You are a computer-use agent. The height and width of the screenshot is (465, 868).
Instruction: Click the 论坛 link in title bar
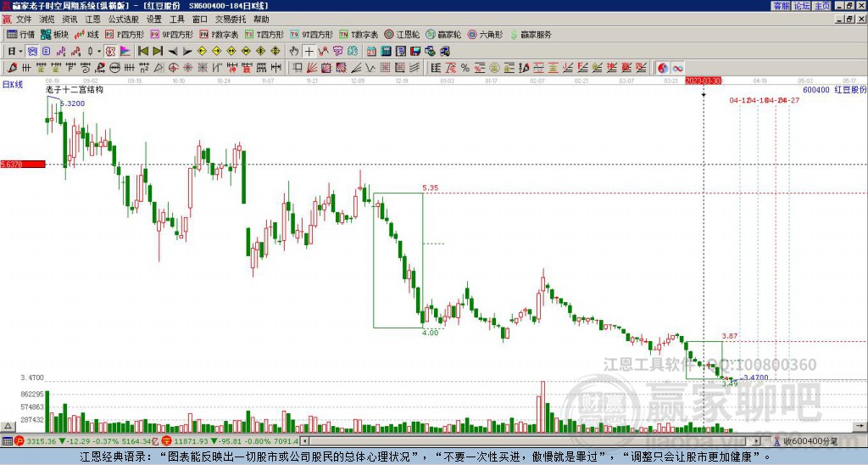point(801,6)
